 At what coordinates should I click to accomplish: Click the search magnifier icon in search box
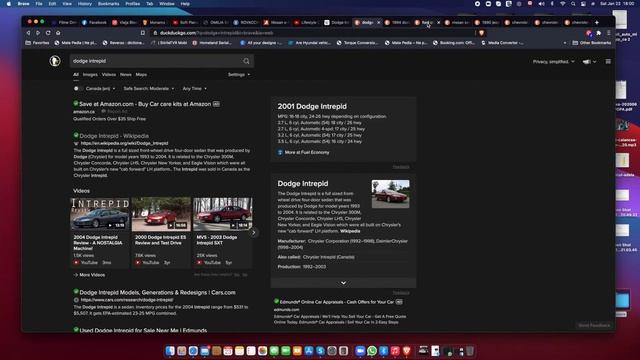[x=246, y=61]
